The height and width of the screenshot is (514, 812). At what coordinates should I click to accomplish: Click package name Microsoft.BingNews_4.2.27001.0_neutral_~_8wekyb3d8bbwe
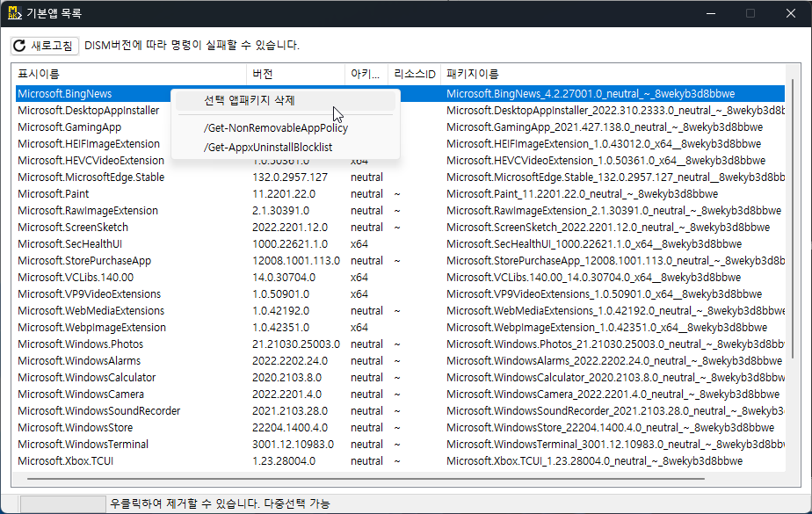point(591,94)
